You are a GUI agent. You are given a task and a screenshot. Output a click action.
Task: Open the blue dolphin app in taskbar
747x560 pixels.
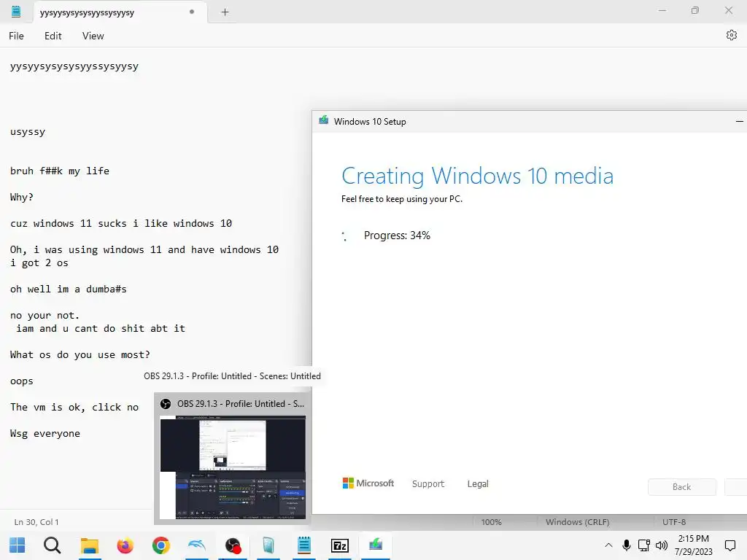coord(197,545)
